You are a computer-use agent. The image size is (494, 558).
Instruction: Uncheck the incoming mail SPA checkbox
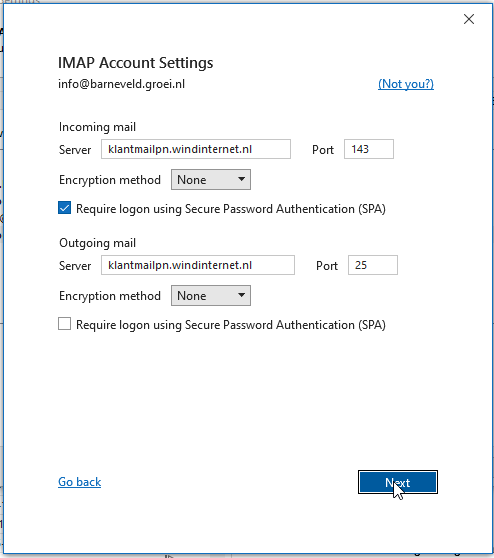click(x=64, y=208)
